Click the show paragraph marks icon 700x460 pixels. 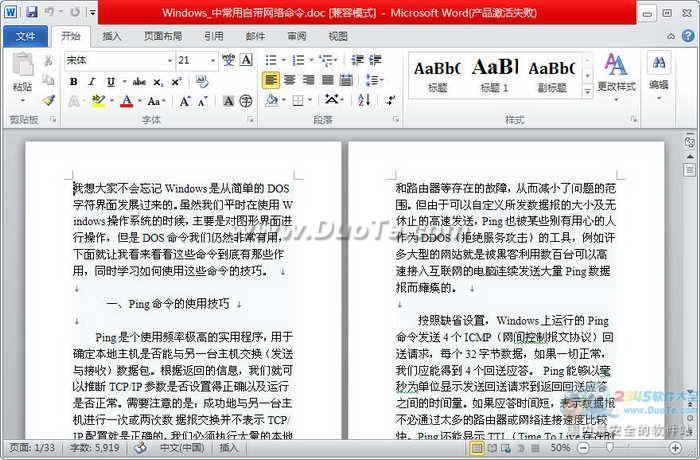coord(391,100)
